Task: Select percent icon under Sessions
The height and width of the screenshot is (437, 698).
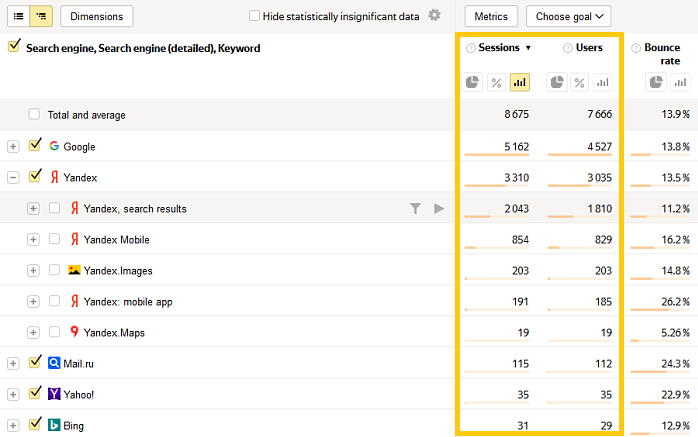Action: 495,83
